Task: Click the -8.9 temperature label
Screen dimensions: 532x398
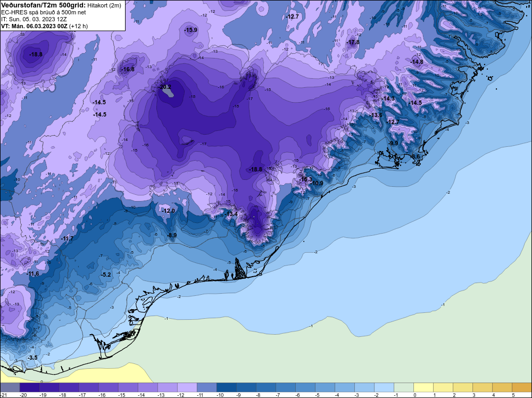Action: 172,236
